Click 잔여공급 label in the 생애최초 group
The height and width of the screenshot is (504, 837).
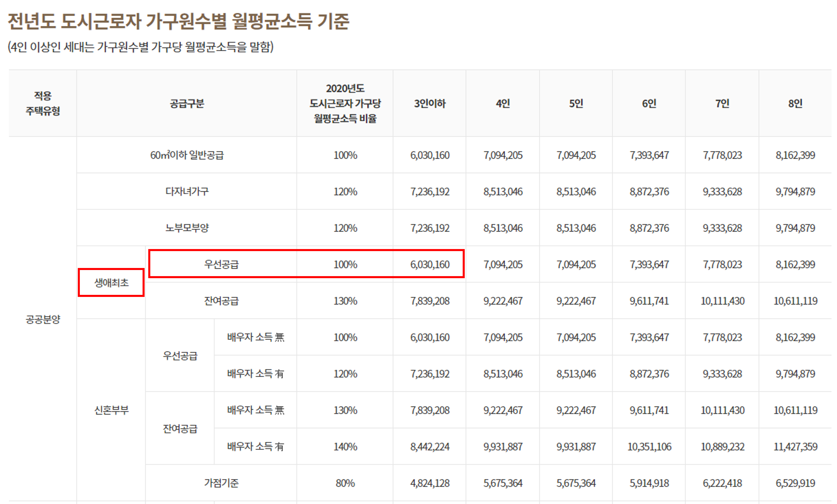tap(221, 301)
